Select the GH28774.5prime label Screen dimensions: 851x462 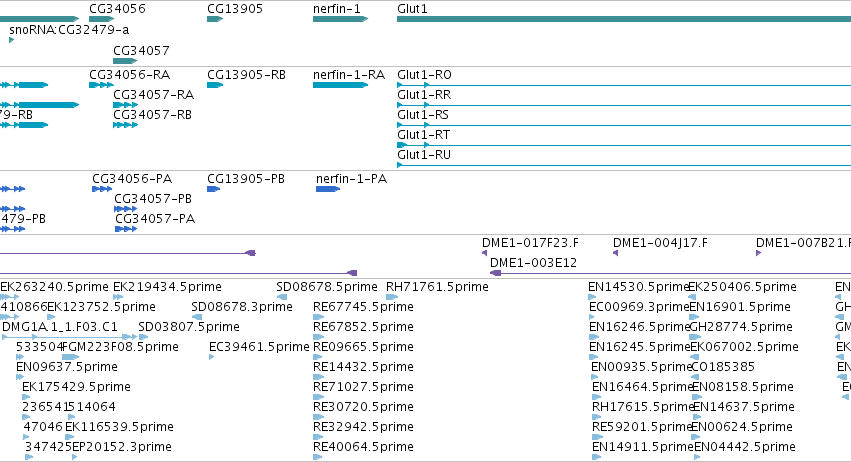[741, 327]
